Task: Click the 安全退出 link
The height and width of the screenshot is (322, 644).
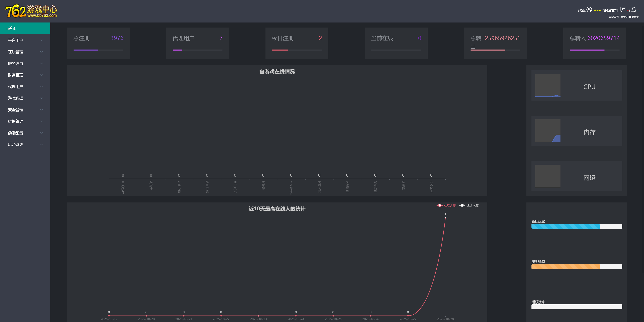Action: (x=626, y=17)
